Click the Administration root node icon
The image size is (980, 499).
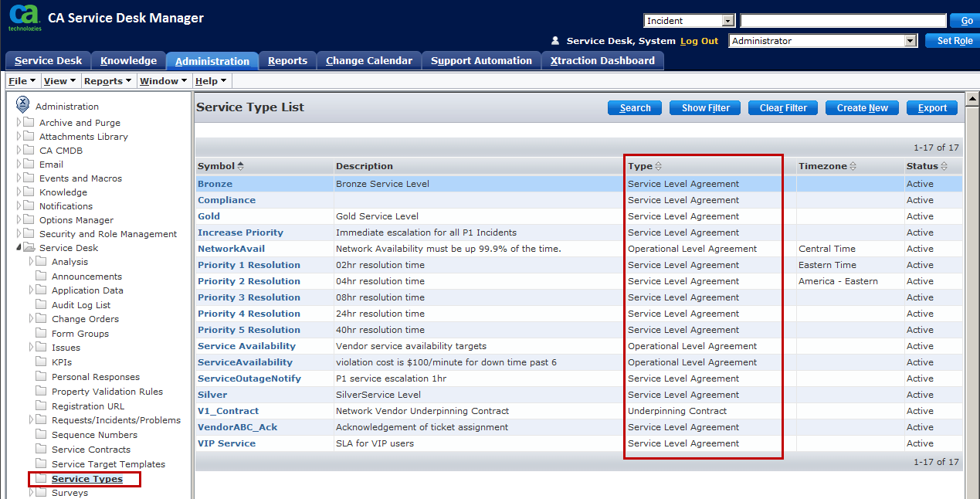click(23, 106)
